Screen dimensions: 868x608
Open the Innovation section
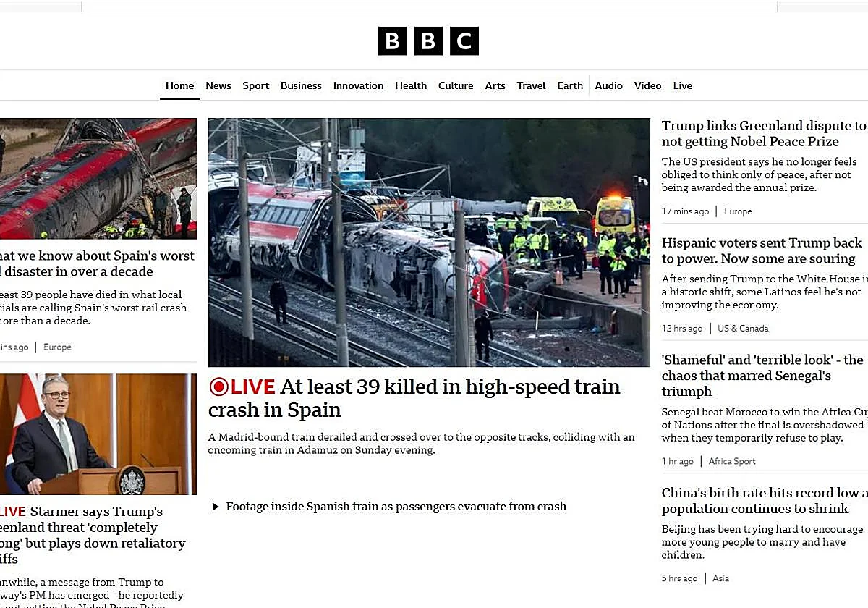point(358,85)
